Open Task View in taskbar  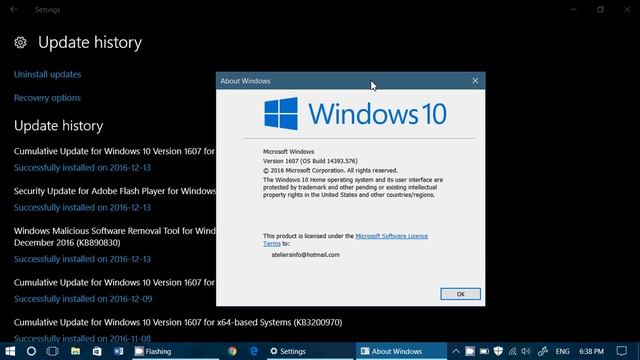pos(53,351)
